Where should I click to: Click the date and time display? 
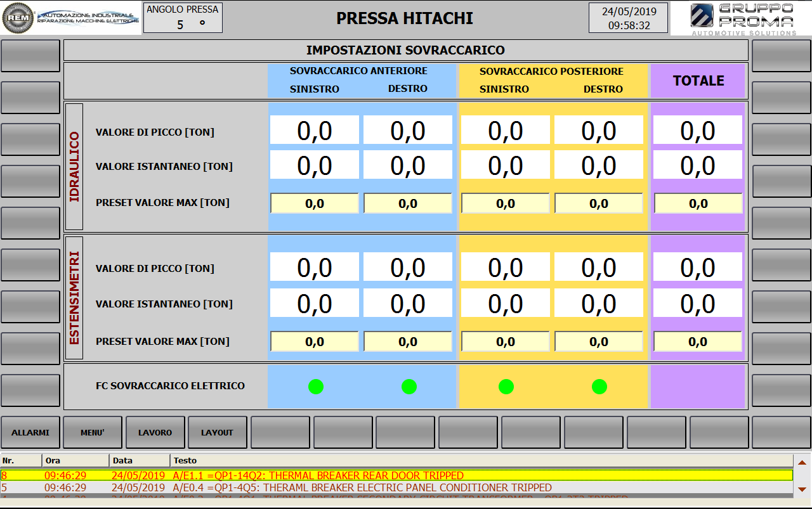[629, 18]
